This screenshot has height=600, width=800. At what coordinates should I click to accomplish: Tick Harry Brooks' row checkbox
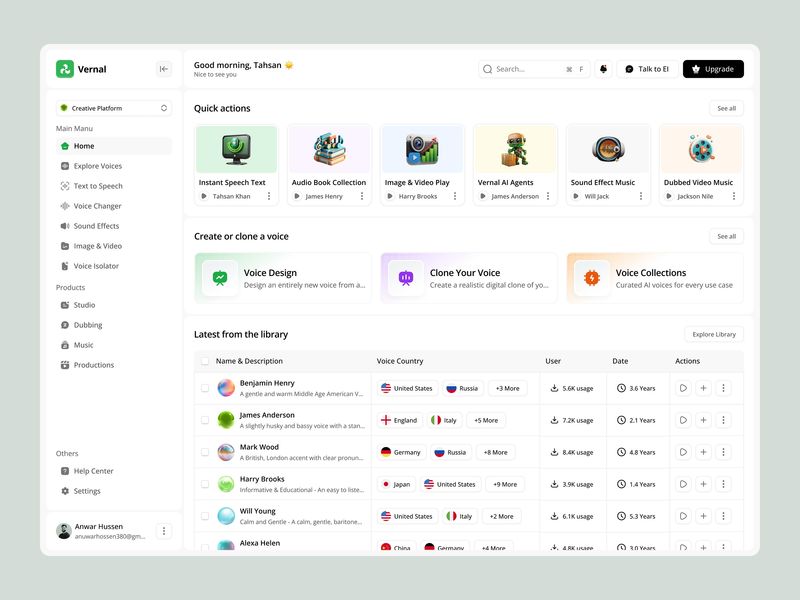(x=205, y=484)
